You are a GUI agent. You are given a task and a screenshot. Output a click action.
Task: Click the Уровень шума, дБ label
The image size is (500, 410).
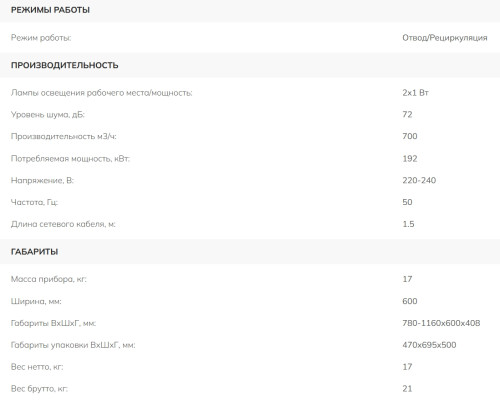[48, 115]
